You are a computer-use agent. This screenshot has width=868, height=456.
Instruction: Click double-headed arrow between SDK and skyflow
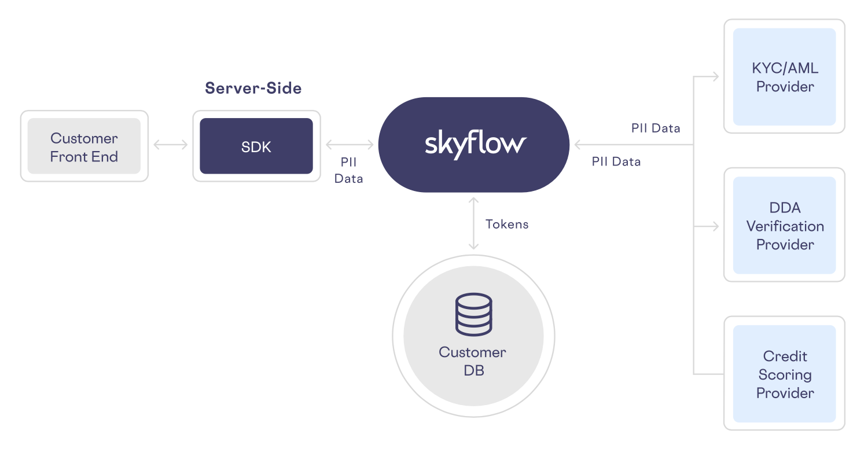coord(349,145)
